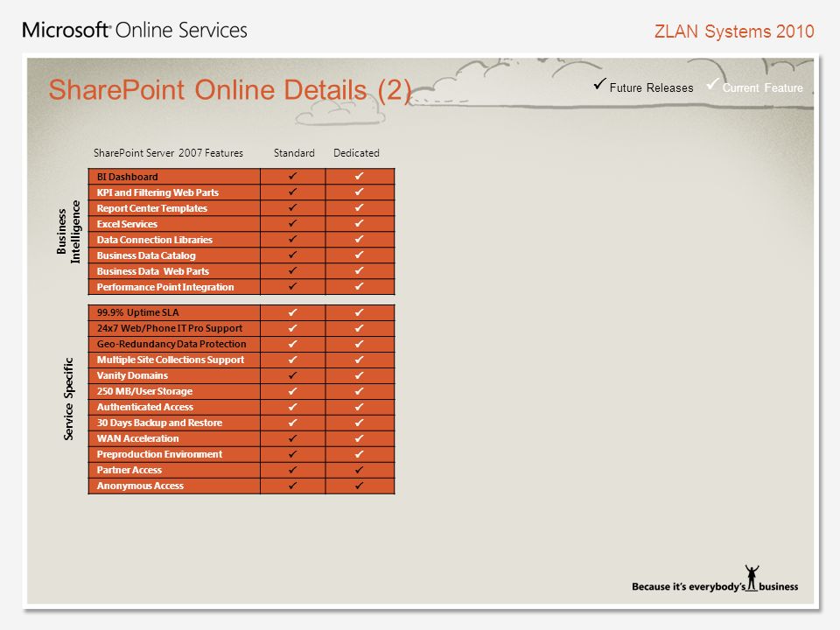Click the Dedicated checkmark for Business Data Catalog
Image resolution: width=840 pixels, height=630 pixels.
pos(359,255)
